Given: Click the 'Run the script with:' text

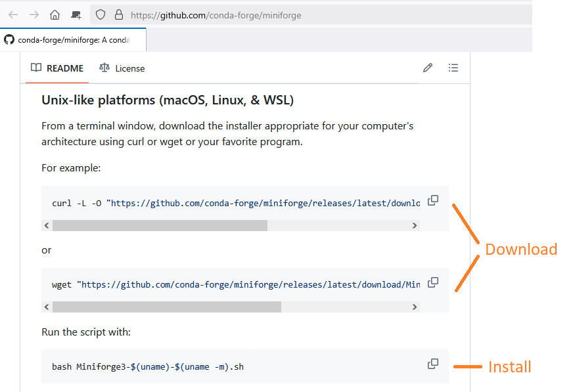Looking at the screenshot, I should coord(86,332).
